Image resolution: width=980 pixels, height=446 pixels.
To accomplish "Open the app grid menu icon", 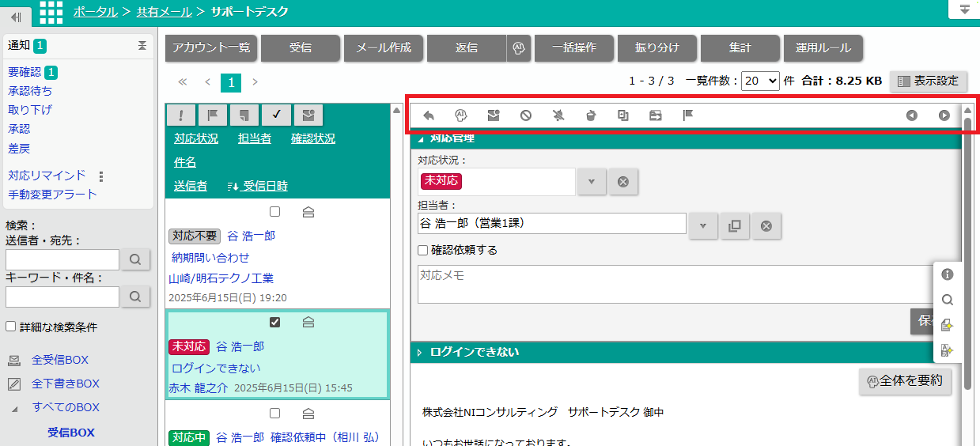I will (51, 12).
